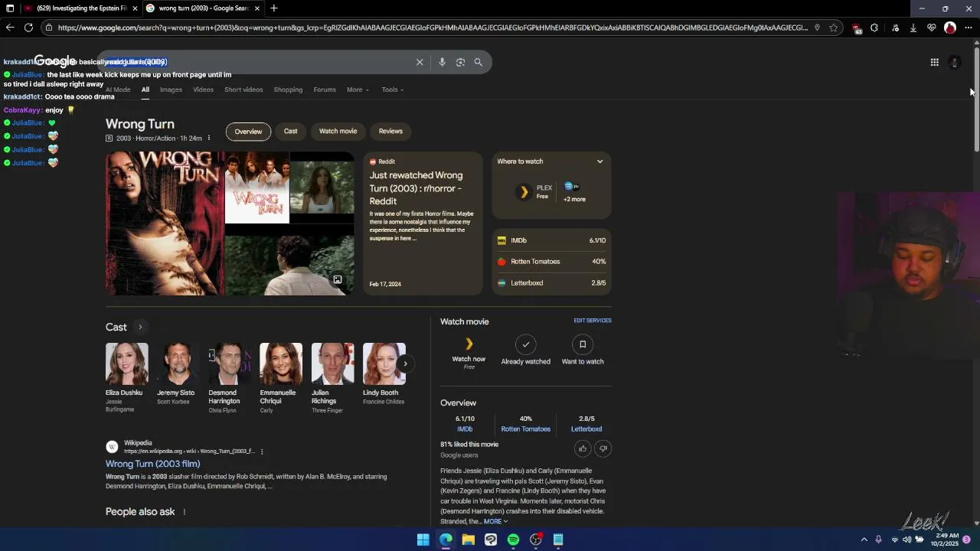Select the Videos search tab

coord(203,90)
